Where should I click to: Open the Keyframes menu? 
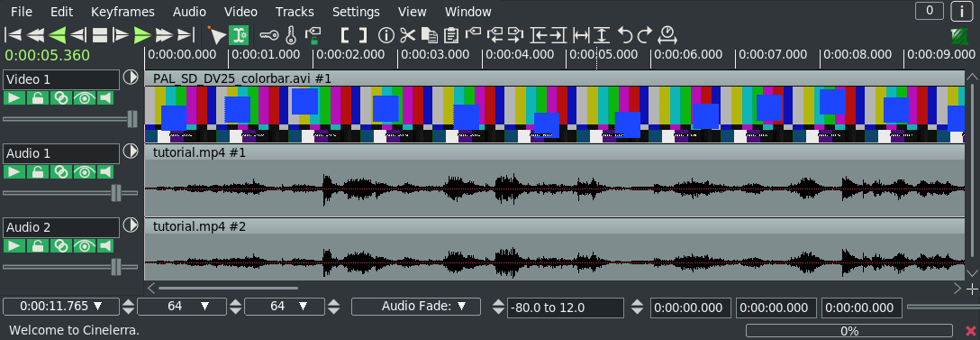coord(122,12)
